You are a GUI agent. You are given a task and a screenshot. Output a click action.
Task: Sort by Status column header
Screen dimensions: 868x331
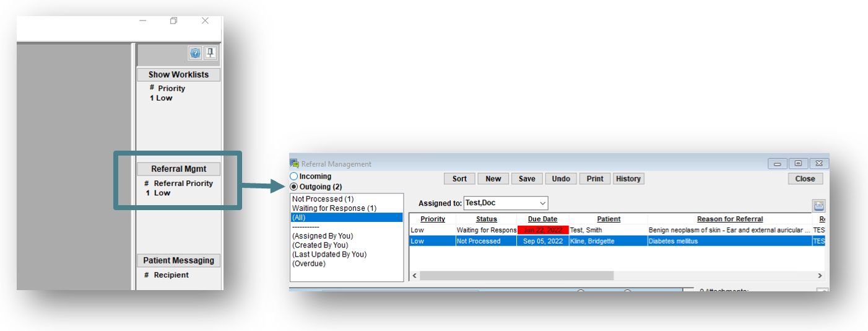point(487,219)
